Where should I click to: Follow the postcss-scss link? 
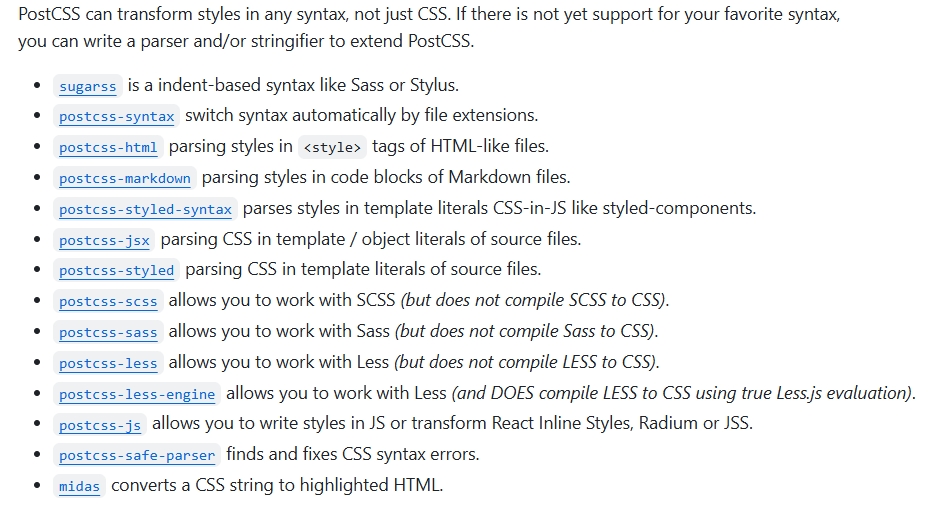108,301
